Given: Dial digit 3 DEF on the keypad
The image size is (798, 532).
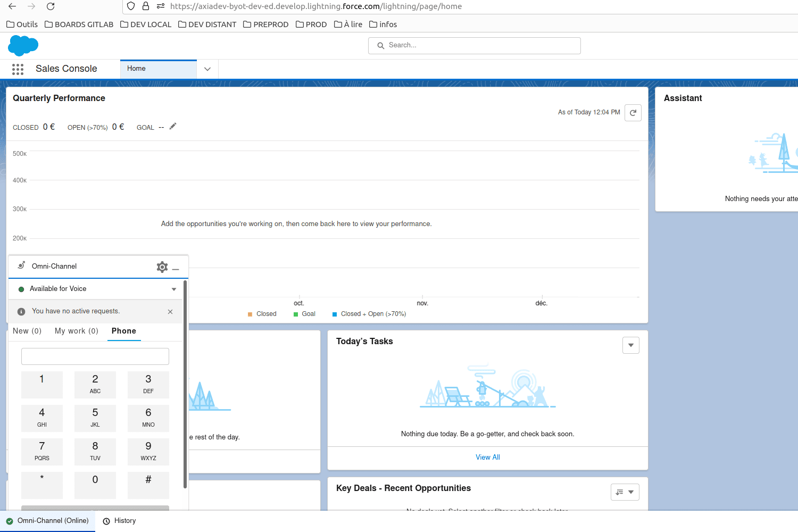Looking at the screenshot, I should pos(148,385).
